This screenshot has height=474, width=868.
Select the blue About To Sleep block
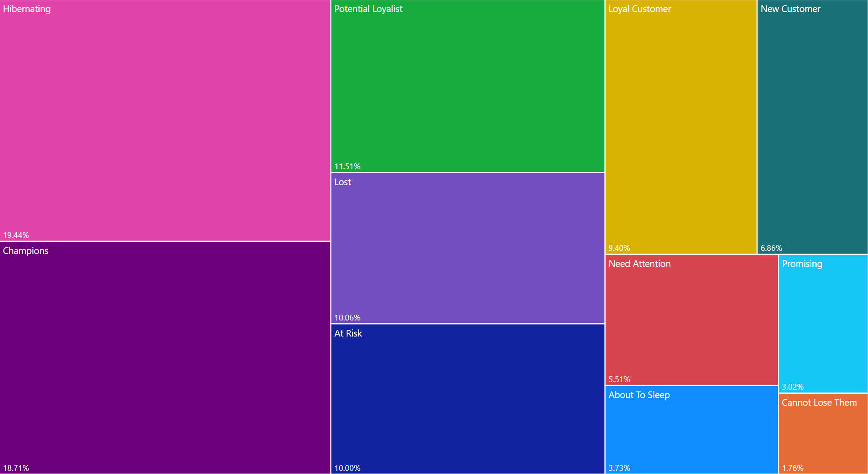point(691,430)
